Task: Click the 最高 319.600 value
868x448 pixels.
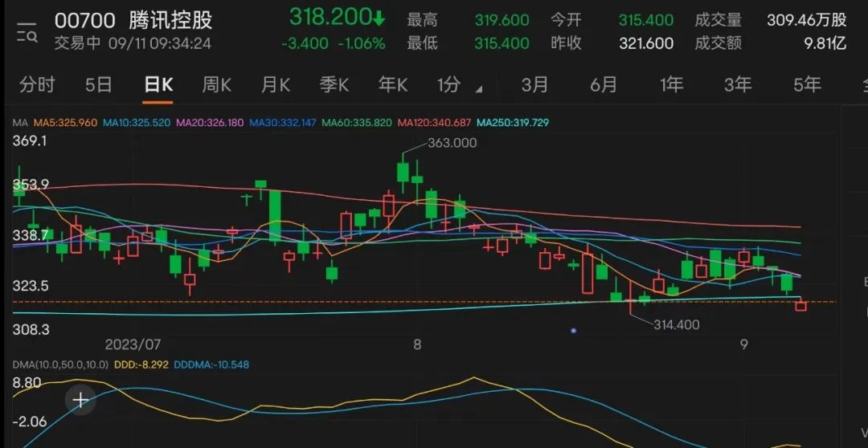Action: [x=502, y=20]
